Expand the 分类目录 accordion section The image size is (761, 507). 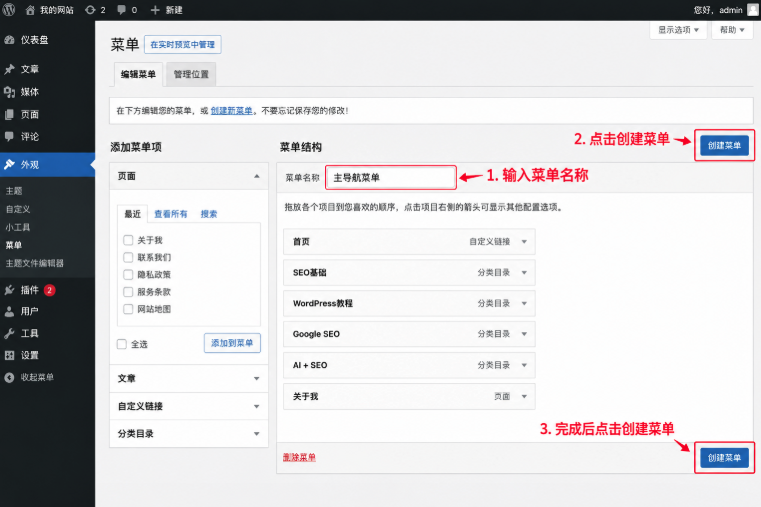click(x=189, y=434)
